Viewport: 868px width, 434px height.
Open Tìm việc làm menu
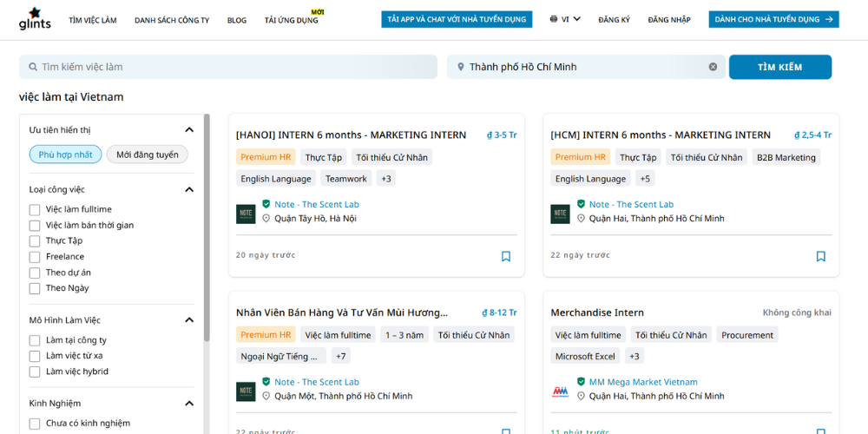[93, 21]
